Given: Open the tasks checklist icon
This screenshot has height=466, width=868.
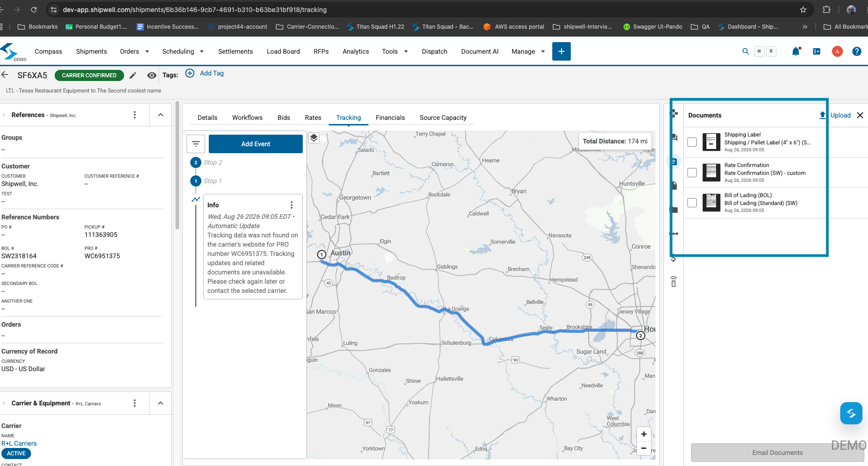Looking at the screenshot, I should point(817,51).
